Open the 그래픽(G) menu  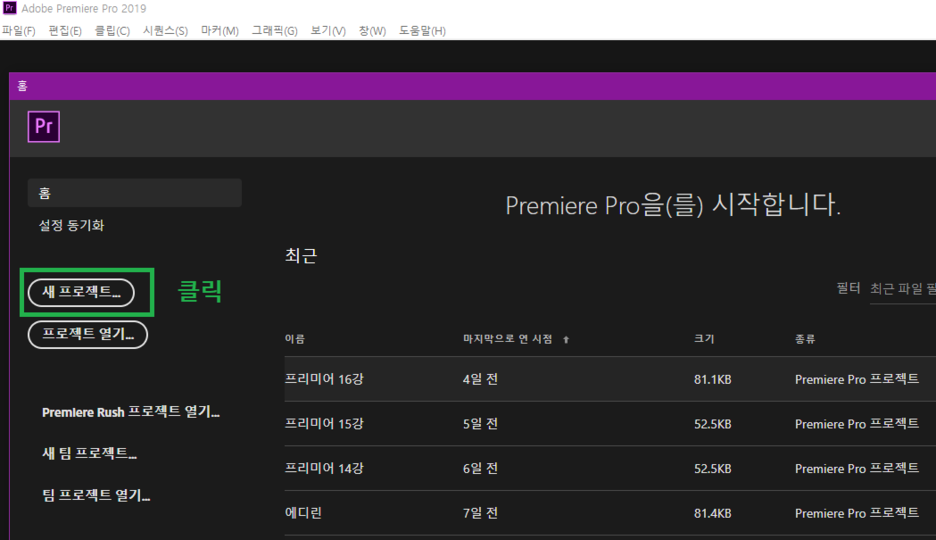275,31
